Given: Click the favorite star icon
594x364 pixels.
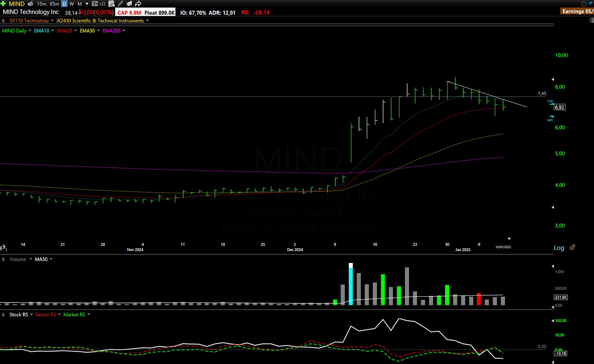Looking at the screenshot, I should 584,3.
